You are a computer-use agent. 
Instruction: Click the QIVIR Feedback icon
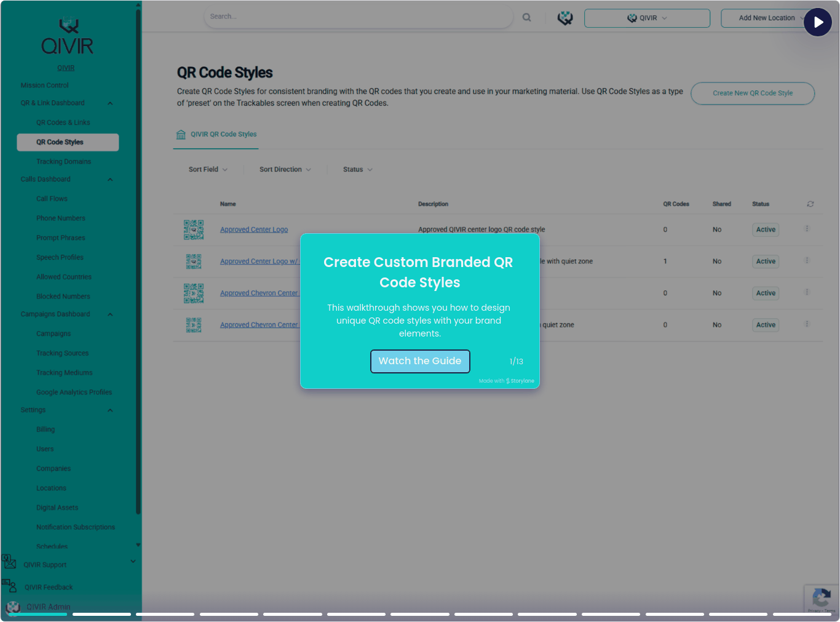click(x=9, y=585)
